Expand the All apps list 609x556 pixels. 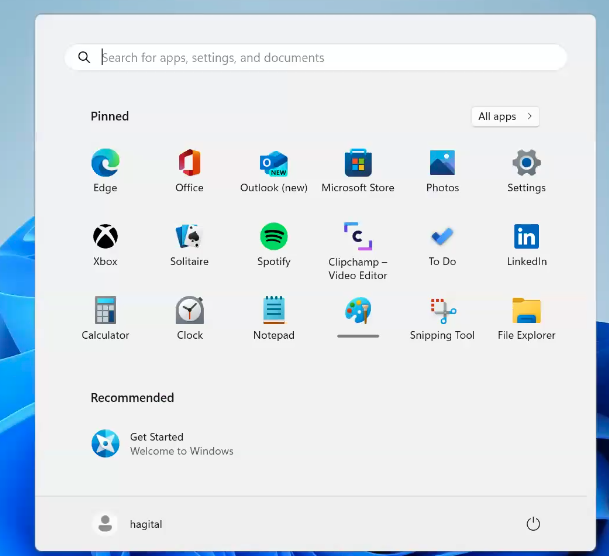point(505,117)
